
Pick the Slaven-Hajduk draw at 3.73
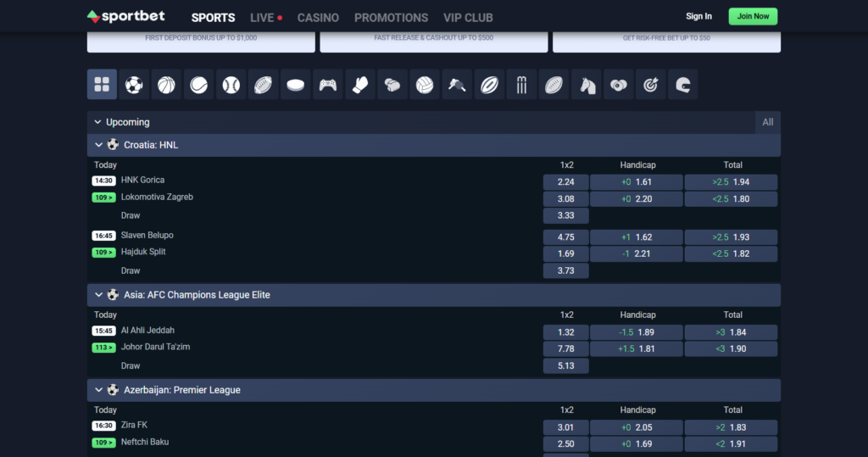pyautogui.click(x=565, y=270)
